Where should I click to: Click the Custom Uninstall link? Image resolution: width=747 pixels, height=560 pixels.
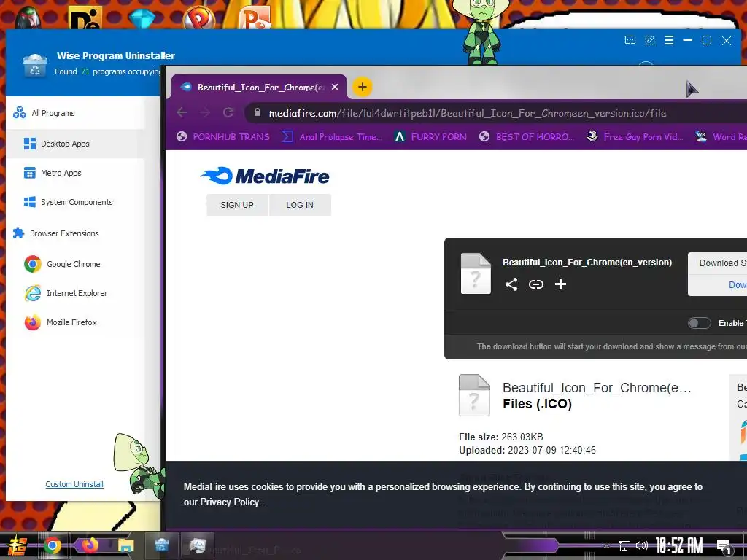point(74,484)
